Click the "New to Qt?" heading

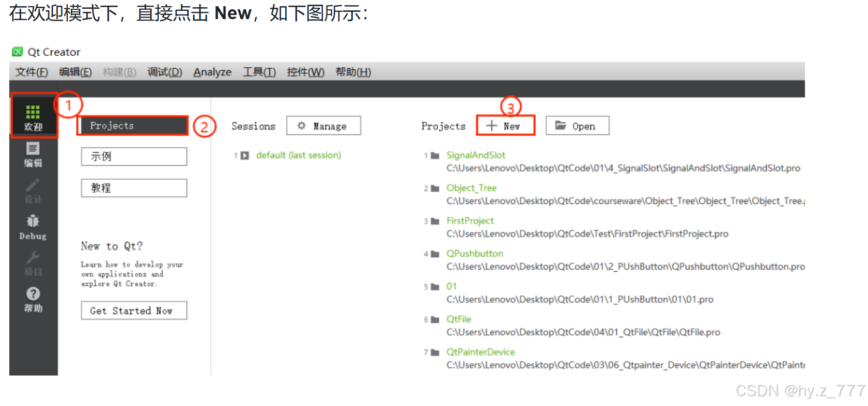coord(112,246)
